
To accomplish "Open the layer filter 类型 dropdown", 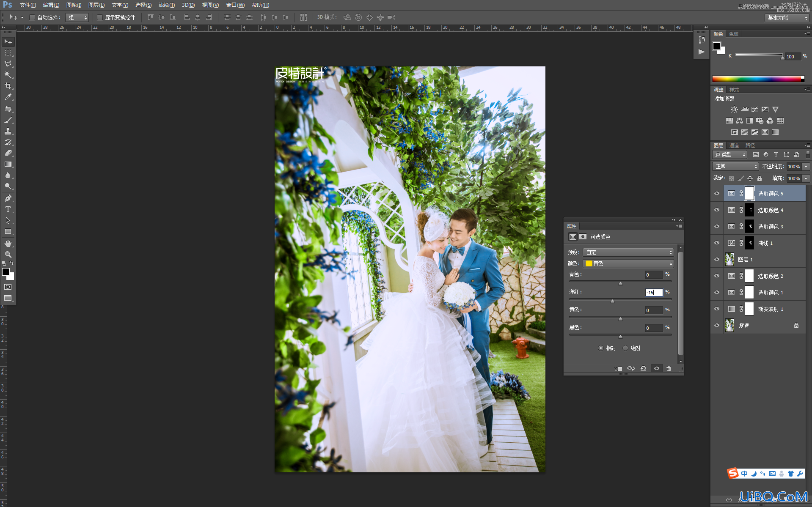I will click(729, 155).
